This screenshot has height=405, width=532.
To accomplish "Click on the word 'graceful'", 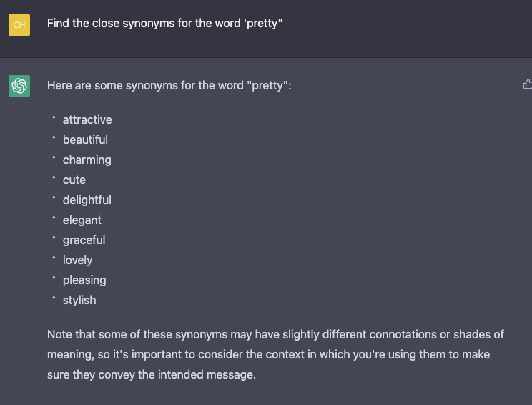I will pos(84,240).
